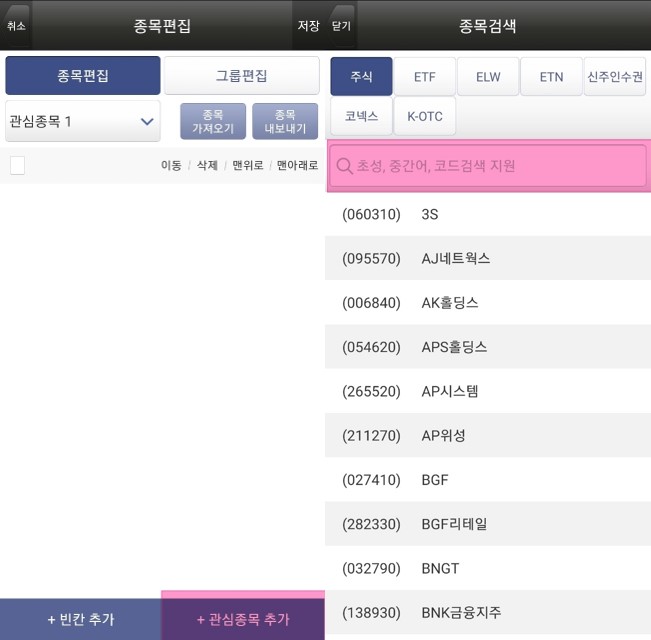Click the 맨위로 action link
The image size is (651, 640).
pyautogui.click(x=247, y=165)
